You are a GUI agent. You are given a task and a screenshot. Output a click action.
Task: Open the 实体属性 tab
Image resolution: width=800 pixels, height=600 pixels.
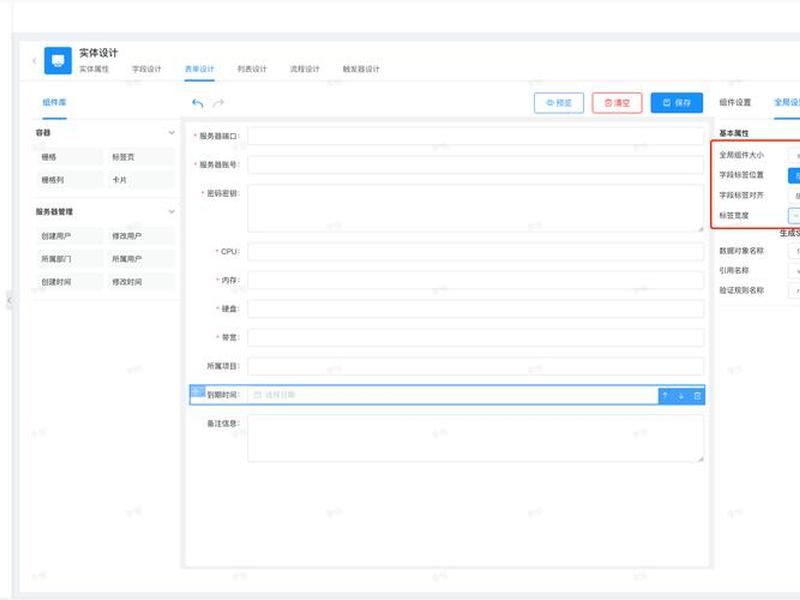point(94,69)
